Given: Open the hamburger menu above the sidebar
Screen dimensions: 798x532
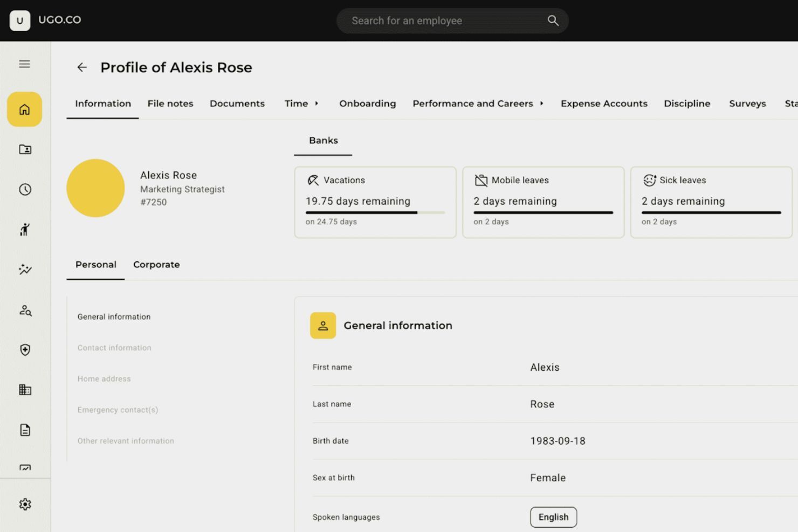Looking at the screenshot, I should pyautogui.click(x=24, y=64).
